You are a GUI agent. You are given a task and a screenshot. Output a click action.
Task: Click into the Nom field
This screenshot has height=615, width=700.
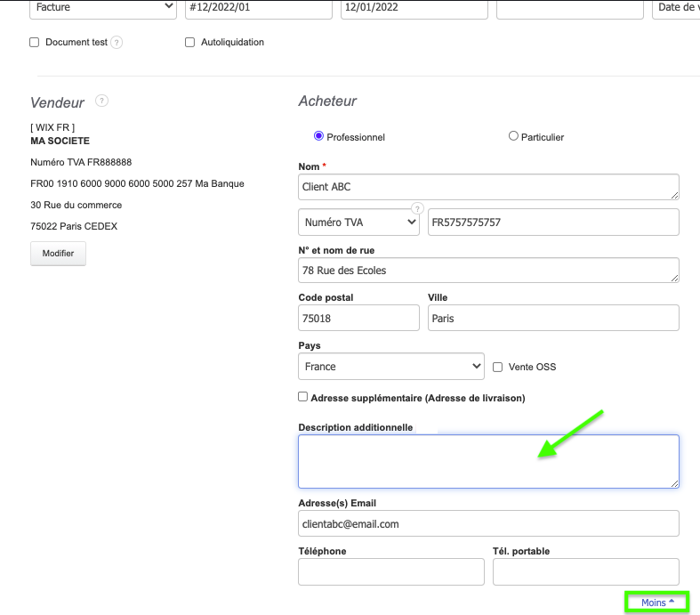(488, 187)
